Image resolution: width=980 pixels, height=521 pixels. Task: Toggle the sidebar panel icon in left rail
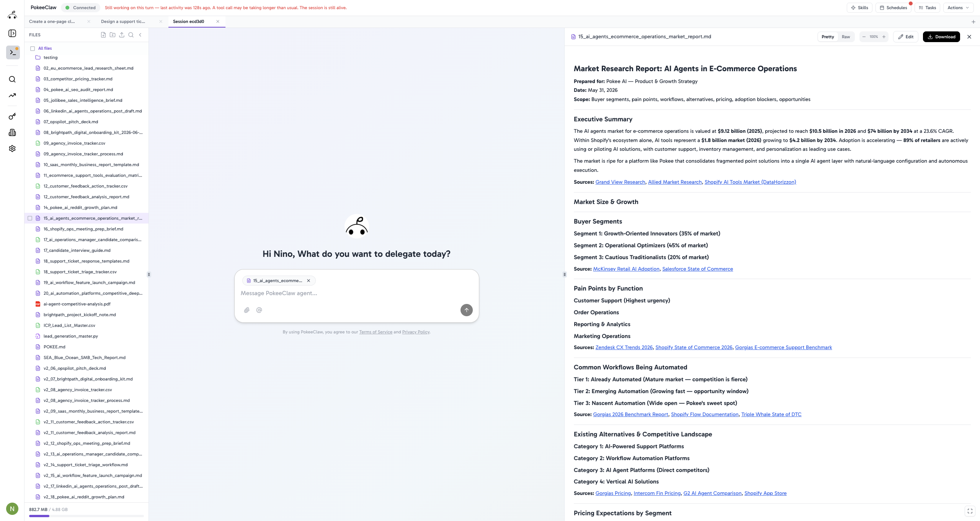12,33
